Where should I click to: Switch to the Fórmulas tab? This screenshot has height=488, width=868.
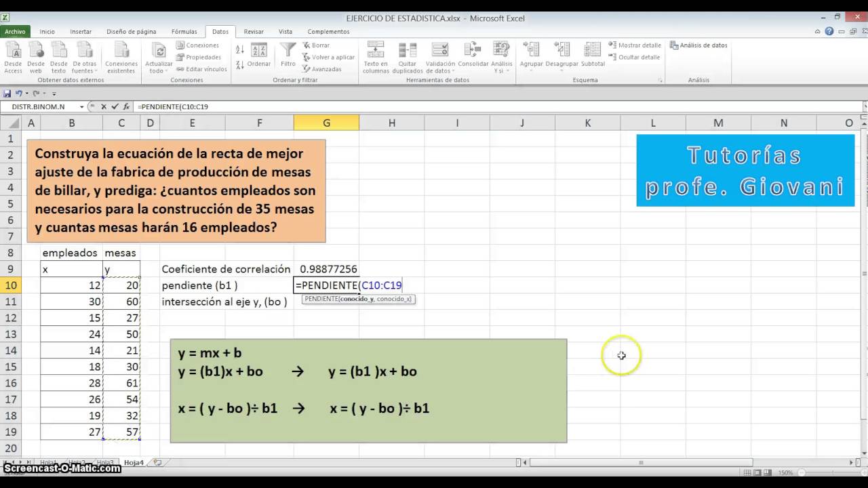click(x=184, y=32)
